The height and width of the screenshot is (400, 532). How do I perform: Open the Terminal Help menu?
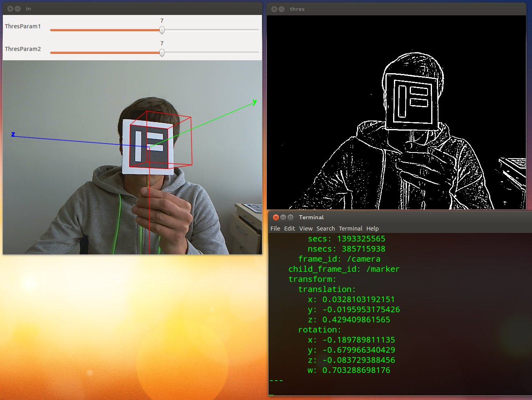pos(372,229)
